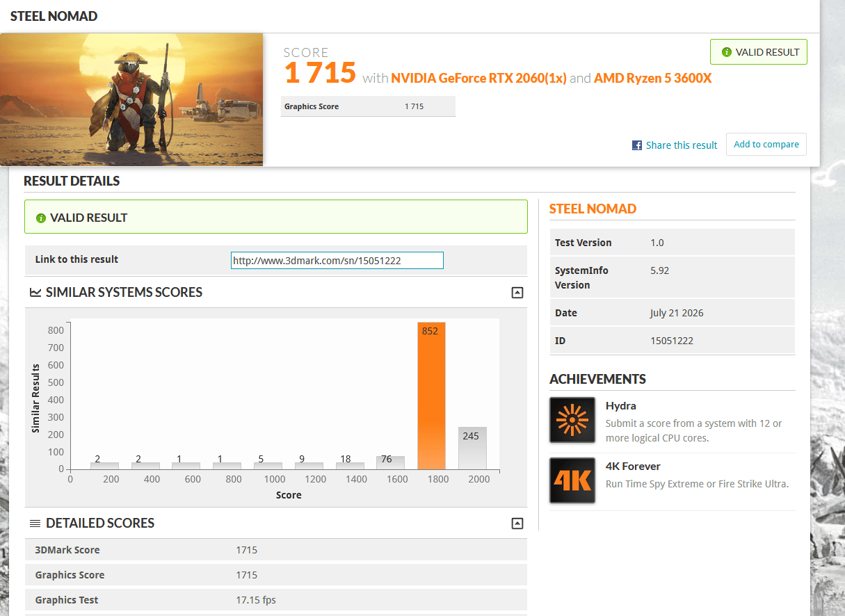The width and height of the screenshot is (845, 616).
Task: Click the 18 histogram bar
Action: point(349,466)
